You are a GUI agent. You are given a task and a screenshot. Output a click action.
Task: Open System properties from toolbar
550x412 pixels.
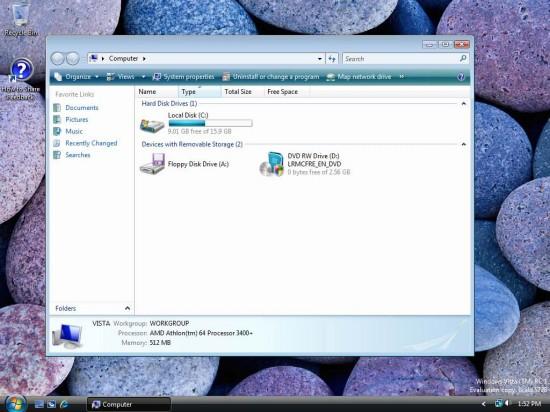[x=183, y=76]
